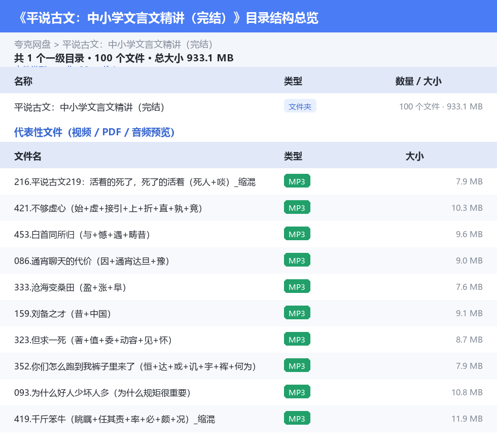Click the 文件夹 type badge
Screen dimensions: 497x448
click(300, 106)
